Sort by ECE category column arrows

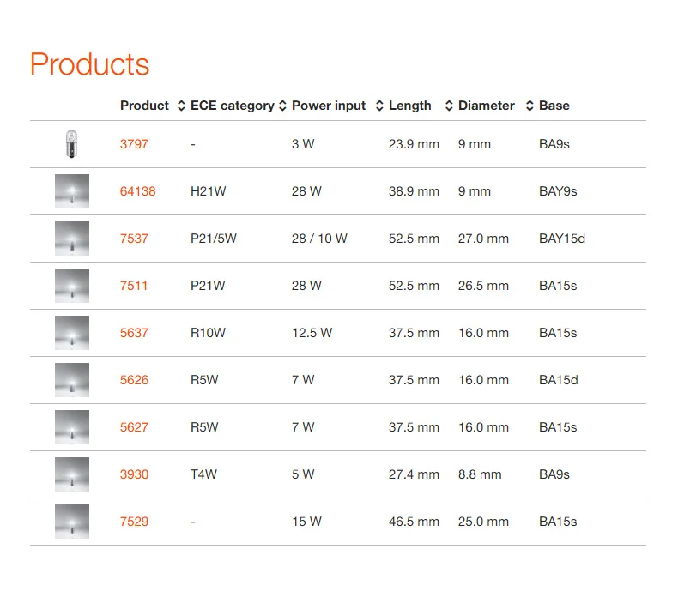pos(283,106)
